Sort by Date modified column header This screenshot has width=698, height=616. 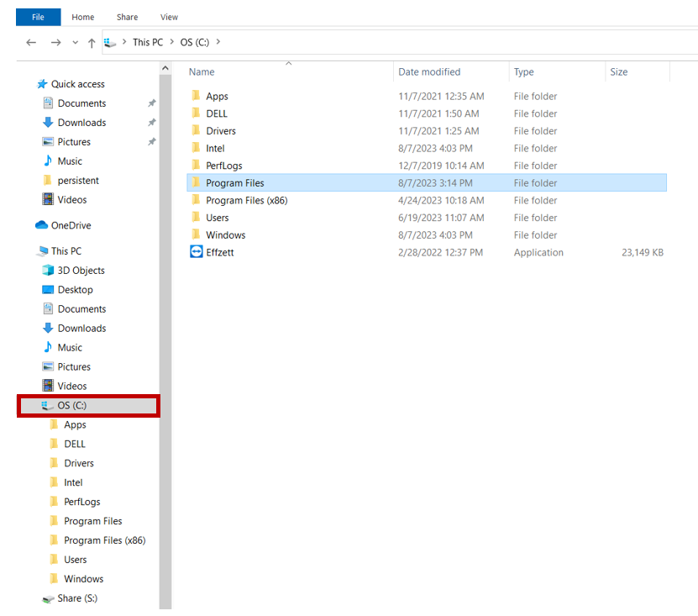tap(429, 72)
